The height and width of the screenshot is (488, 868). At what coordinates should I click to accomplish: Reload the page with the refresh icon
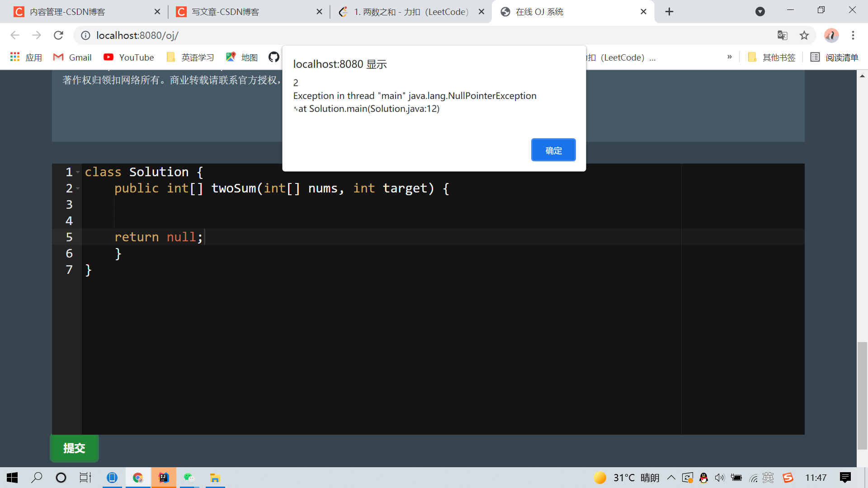(58, 35)
